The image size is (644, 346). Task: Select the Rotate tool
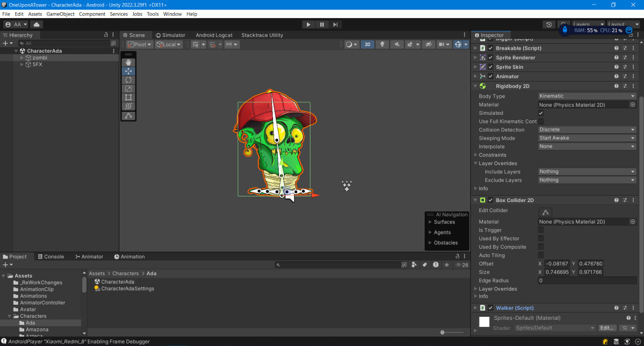coord(129,80)
